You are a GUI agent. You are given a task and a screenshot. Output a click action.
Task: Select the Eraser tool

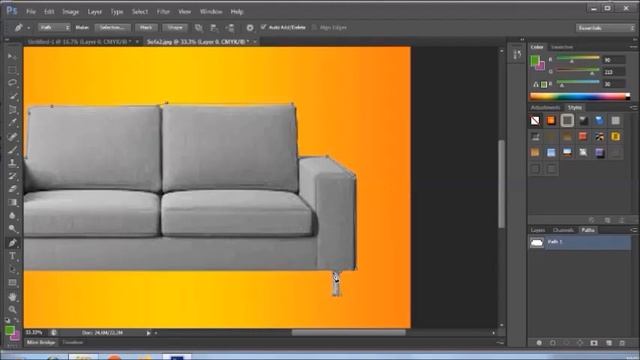click(x=12, y=189)
